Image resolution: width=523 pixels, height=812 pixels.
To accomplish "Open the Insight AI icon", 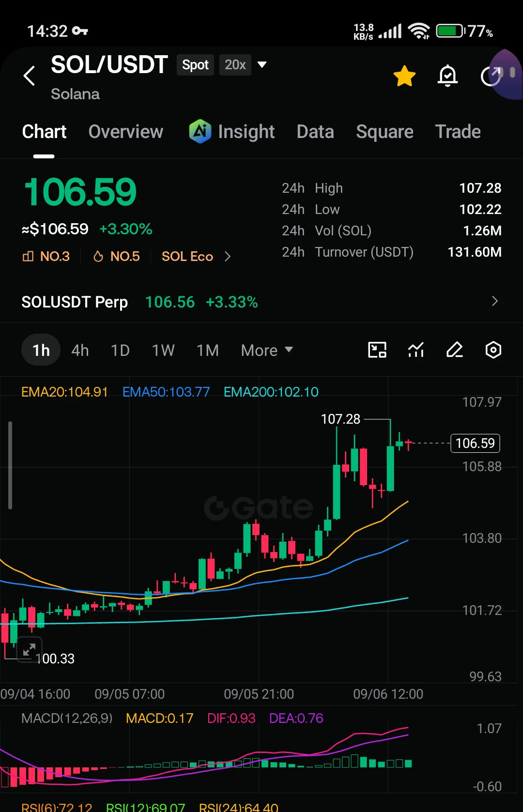I will click(200, 131).
